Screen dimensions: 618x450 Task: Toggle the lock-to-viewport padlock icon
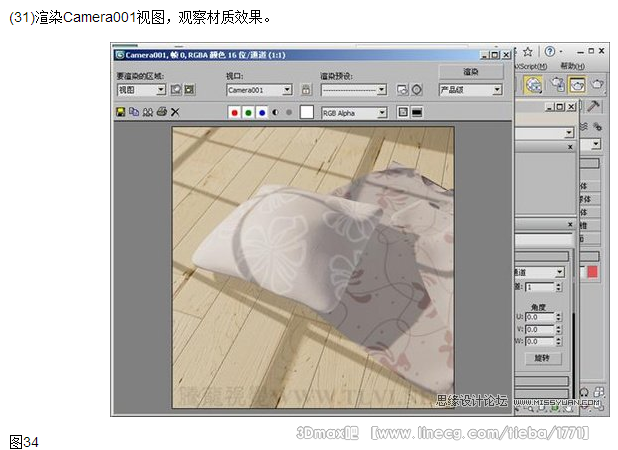(306, 90)
